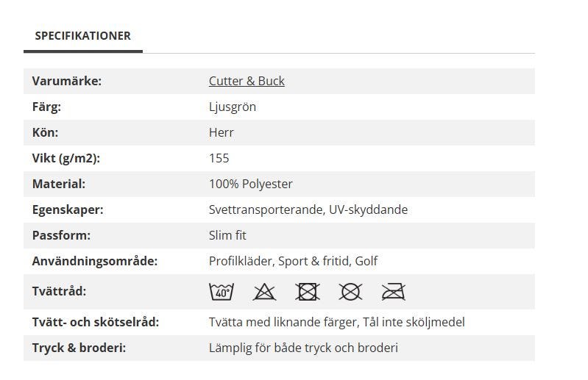Click the Lämplig för både tryck och broderi text

click(x=303, y=348)
